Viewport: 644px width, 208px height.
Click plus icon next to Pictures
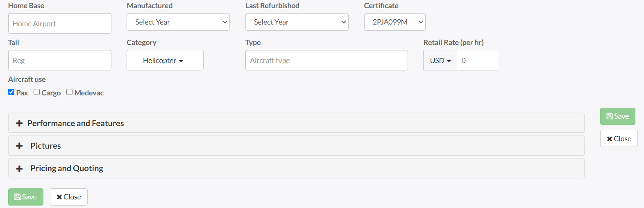[19, 146]
